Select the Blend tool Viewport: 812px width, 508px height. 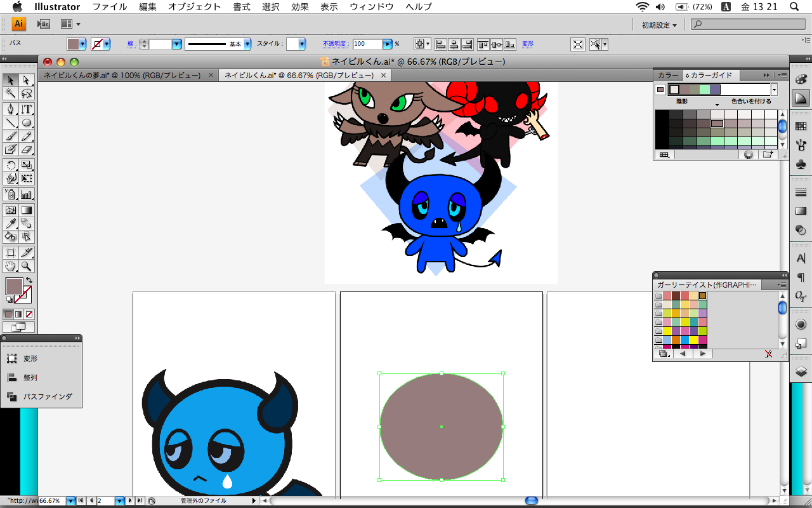click(27, 224)
